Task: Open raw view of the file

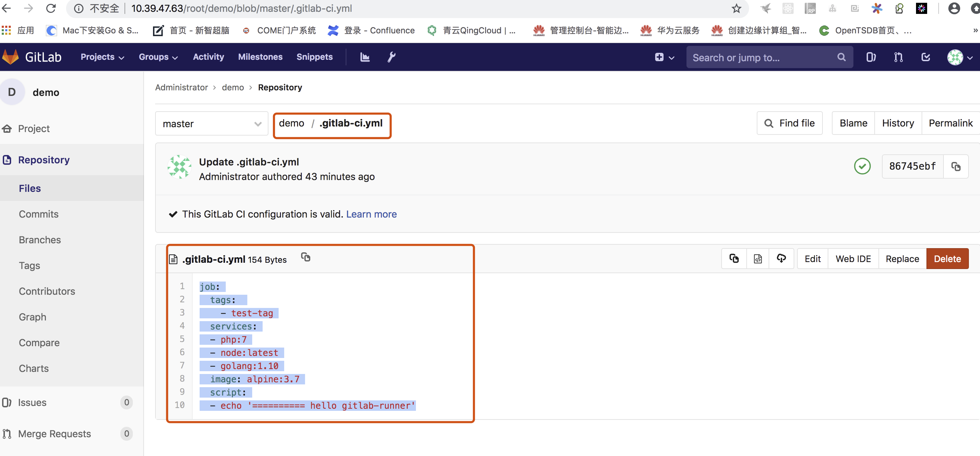Action: coord(757,259)
